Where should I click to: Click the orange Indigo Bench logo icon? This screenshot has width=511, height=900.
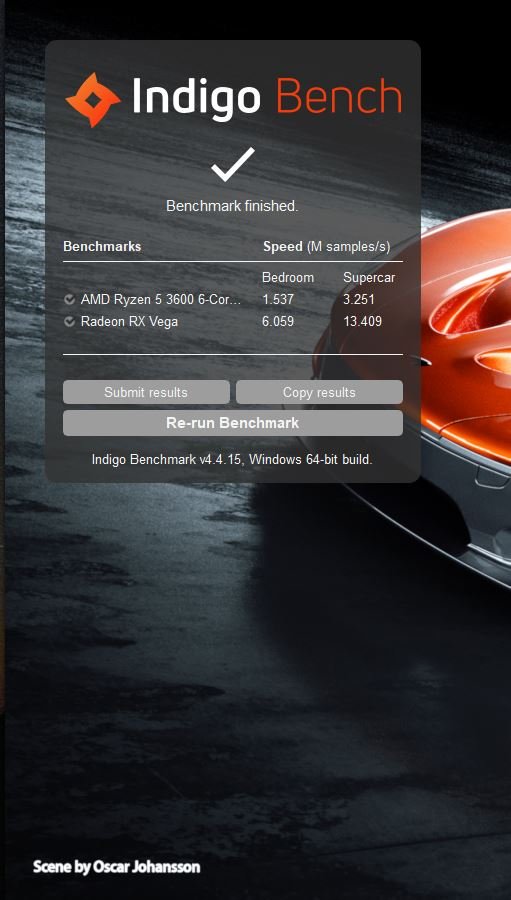click(93, 100)
